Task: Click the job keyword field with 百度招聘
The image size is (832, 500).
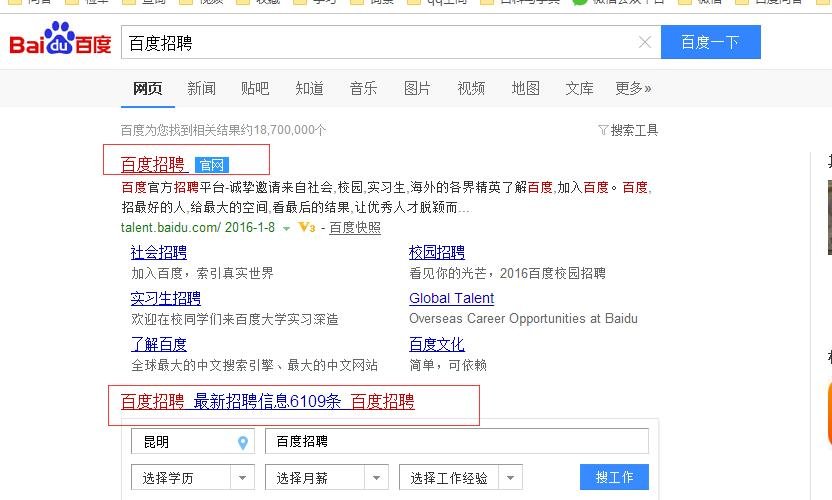Action: pyautogui.click(x=457, y=442)
